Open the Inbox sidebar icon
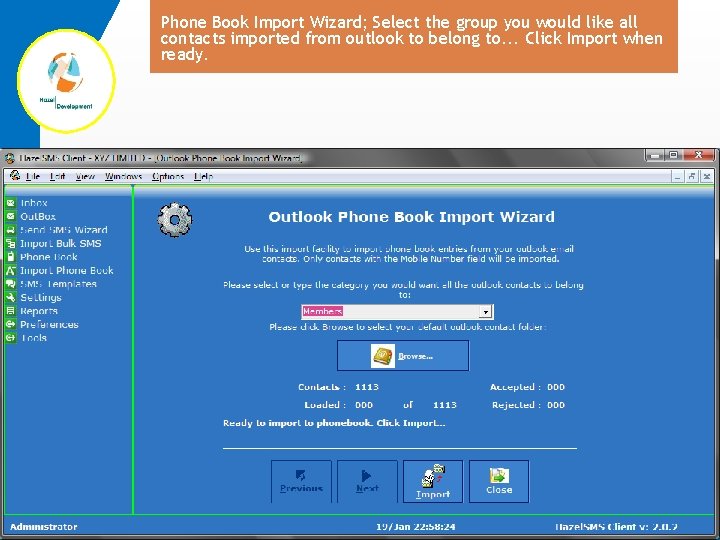720x540 pixels. click(11, 203)
